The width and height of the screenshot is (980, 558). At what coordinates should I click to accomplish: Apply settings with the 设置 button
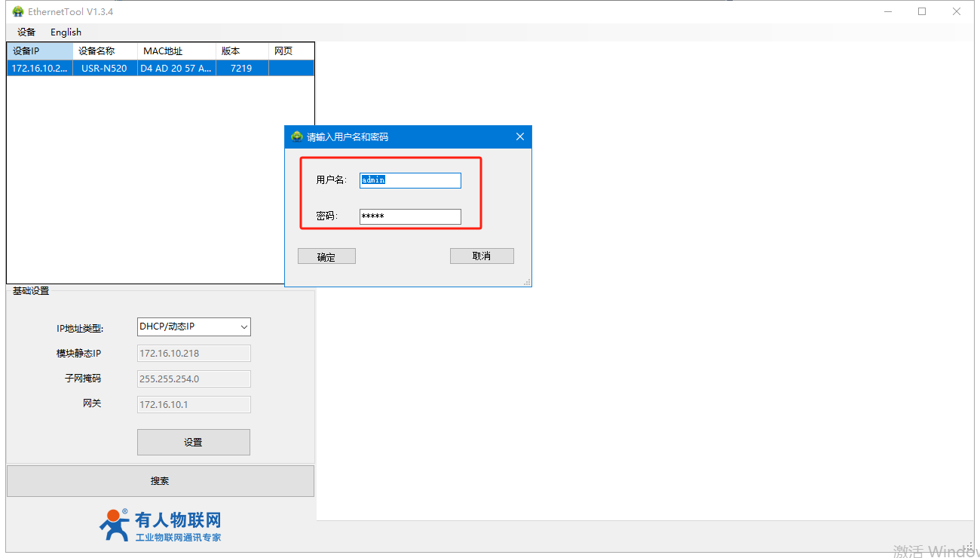point(194,443)
